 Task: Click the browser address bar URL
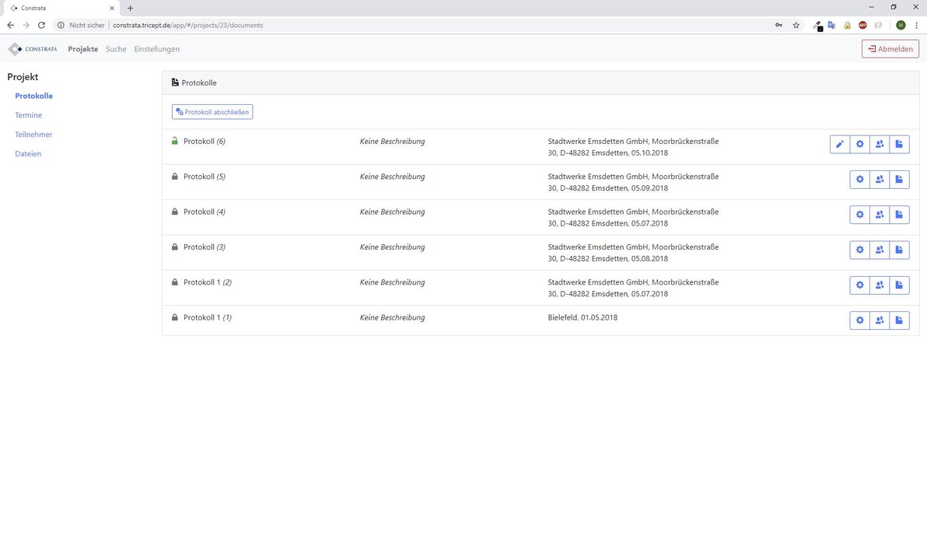click(x=187, y=25)
